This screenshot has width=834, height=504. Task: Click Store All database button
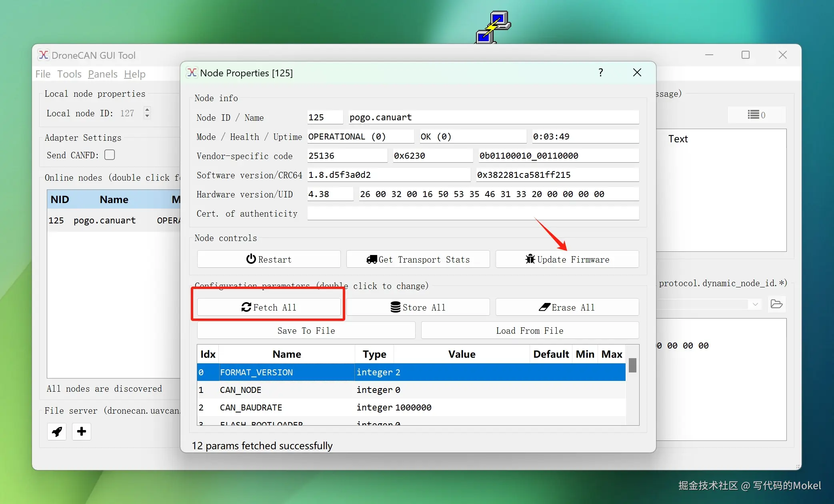pyautogui.click(x=418, y=307)
